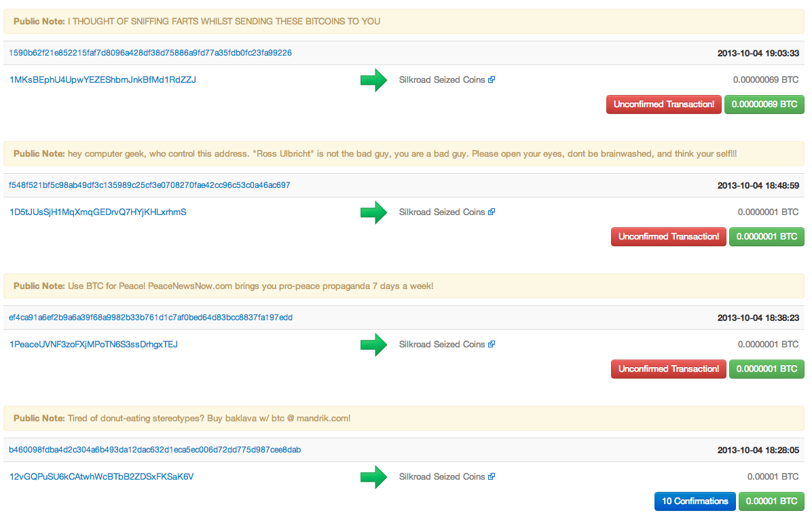Select public note in capitals about SENDING THESE BITCOINS

pos(404,21)
